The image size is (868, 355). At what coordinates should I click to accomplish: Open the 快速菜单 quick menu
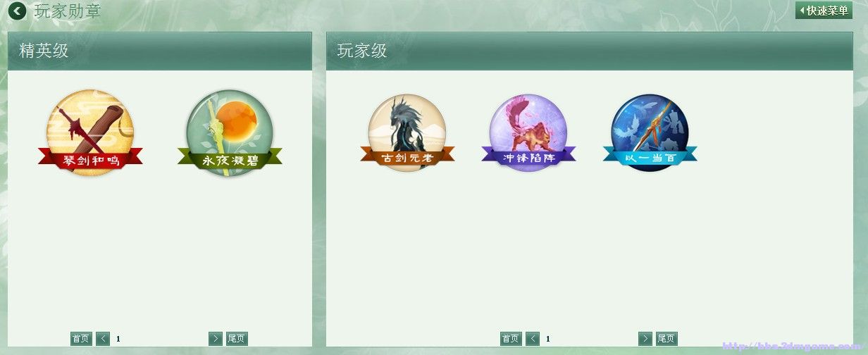[824, 11]
